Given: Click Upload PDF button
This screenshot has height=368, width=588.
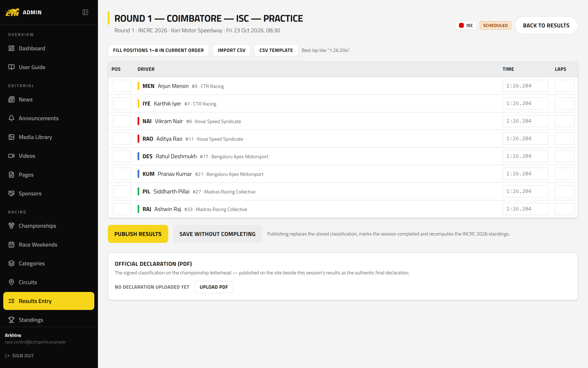Looking at the screenshot, I should click(214, 287).
